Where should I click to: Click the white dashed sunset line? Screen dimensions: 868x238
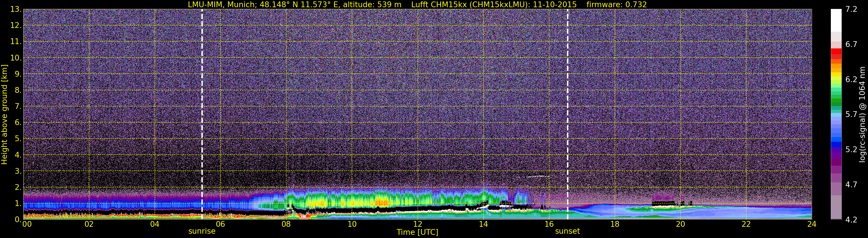pyautogui.click(x=568, y=114)
